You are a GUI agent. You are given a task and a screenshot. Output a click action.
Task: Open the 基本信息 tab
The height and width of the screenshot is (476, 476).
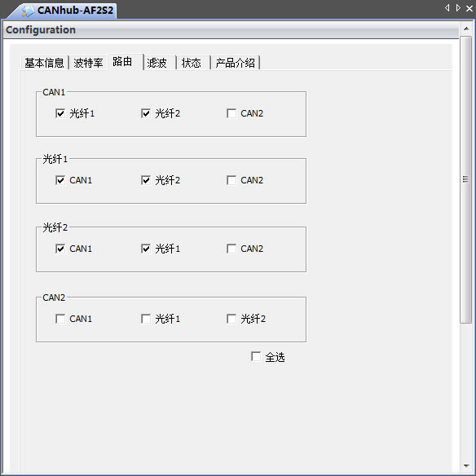pos(44,63)
